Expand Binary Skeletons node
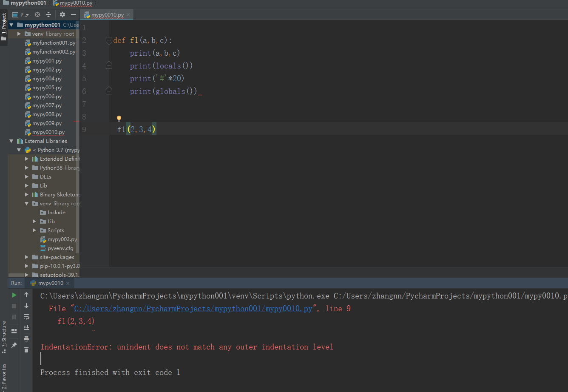Screen dimensions: 568x392 [27, 195]
